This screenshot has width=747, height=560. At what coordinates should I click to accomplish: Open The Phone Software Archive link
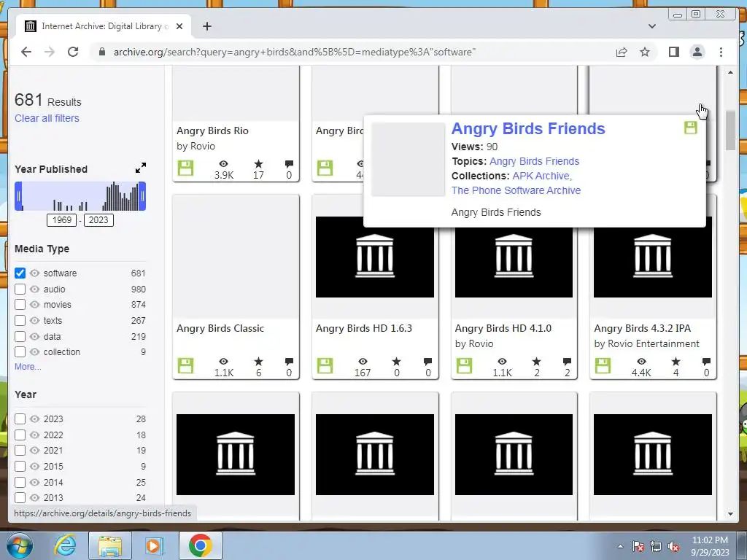click(516, 190)
